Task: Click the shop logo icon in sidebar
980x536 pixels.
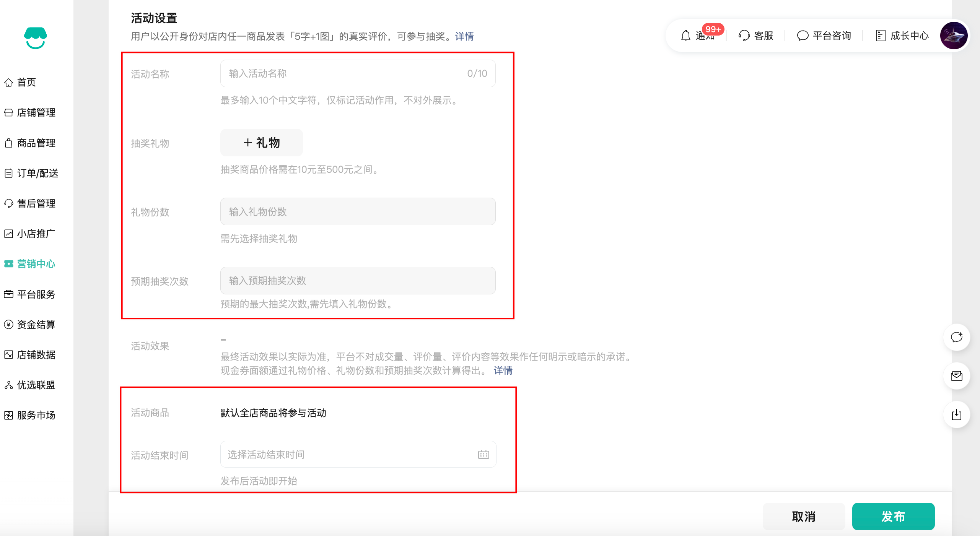Action: point(36,38)
